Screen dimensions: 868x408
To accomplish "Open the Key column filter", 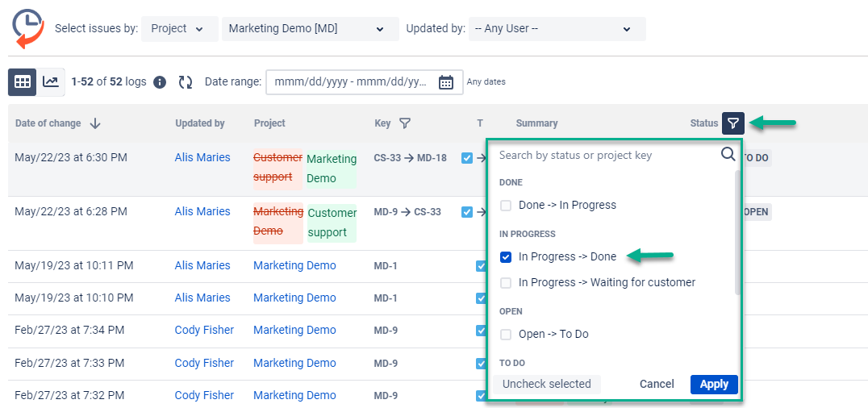I will (405, 123).
